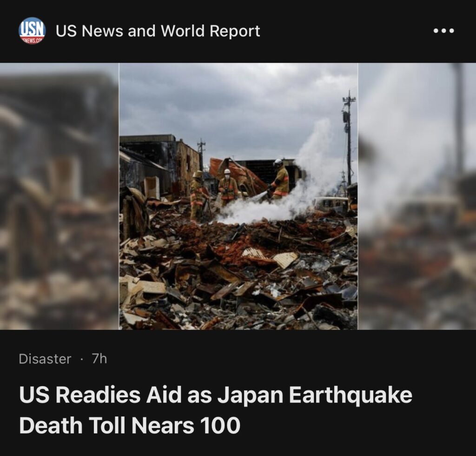
Task: Select the Disaster category label
Action: click(x=45, y=359)
